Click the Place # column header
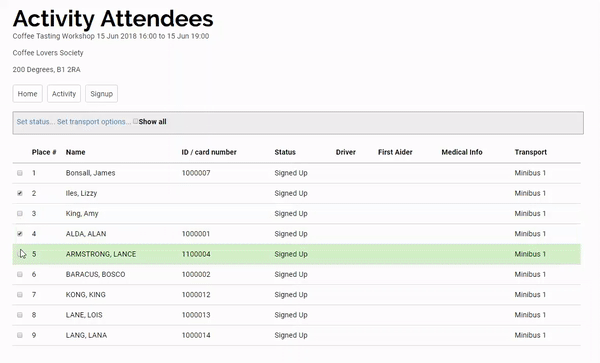 pos(44,152)
